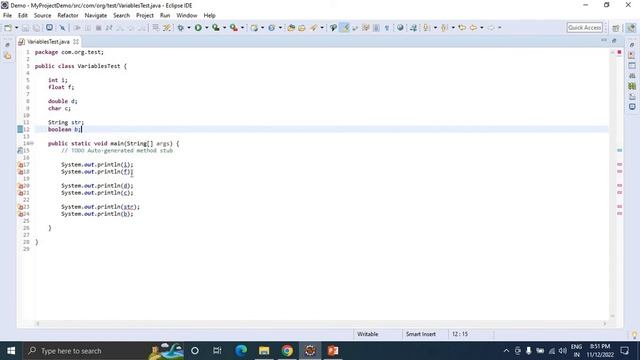Open the Window menu
This screenshot has height=360, width=640.
[x=187, y=16]
